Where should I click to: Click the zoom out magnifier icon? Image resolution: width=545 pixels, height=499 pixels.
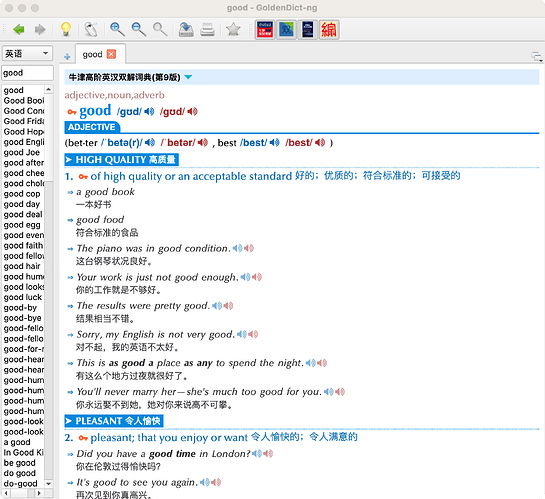click(138, 29)
